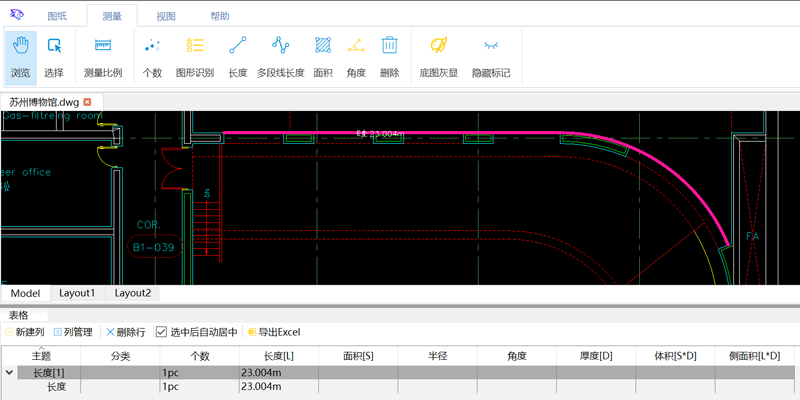Click the 长度[L] column header
The width and height of the screenshot is (800, 400).
278,356
